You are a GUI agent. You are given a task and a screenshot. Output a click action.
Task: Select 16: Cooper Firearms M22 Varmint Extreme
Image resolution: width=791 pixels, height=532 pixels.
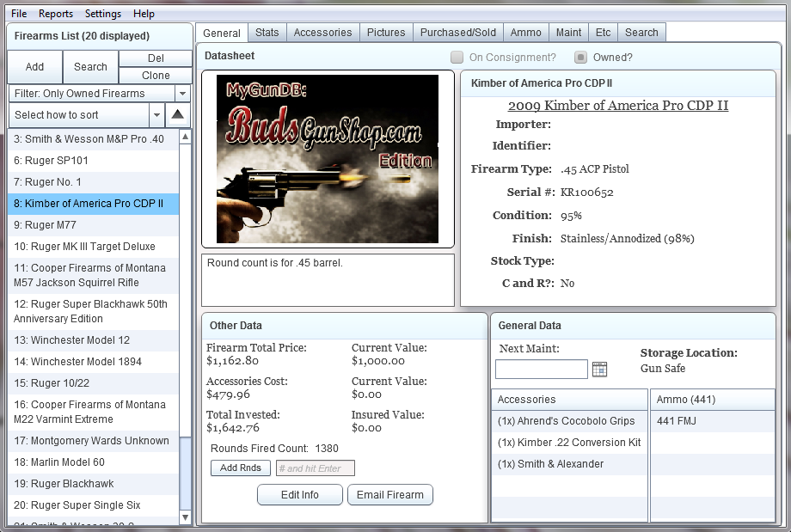pos(94,412)
